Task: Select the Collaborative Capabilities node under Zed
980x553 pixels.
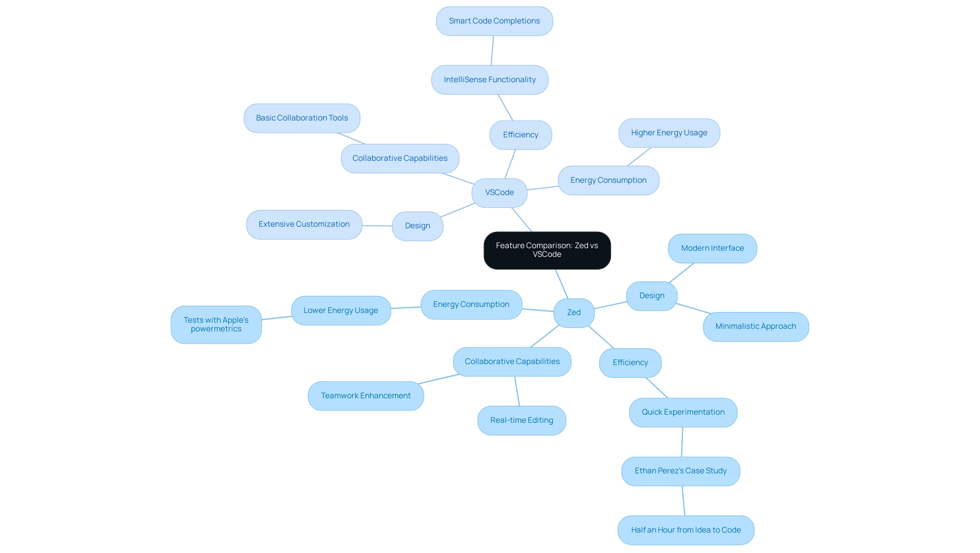Action: click(512, 362)
